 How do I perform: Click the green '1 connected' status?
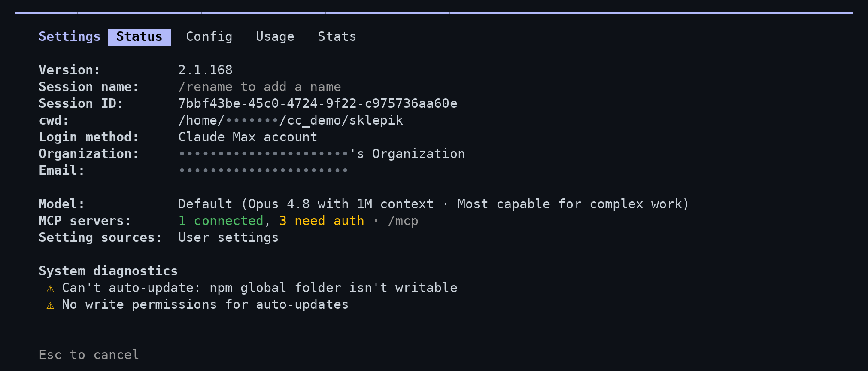pos(221,221)
